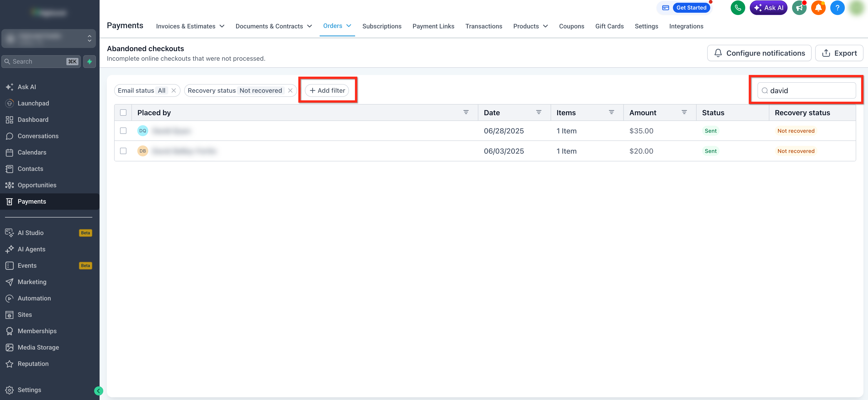Screen dimensions: 868x400
Task: Open the Payments Settings tab
Action: pos(646,26)
